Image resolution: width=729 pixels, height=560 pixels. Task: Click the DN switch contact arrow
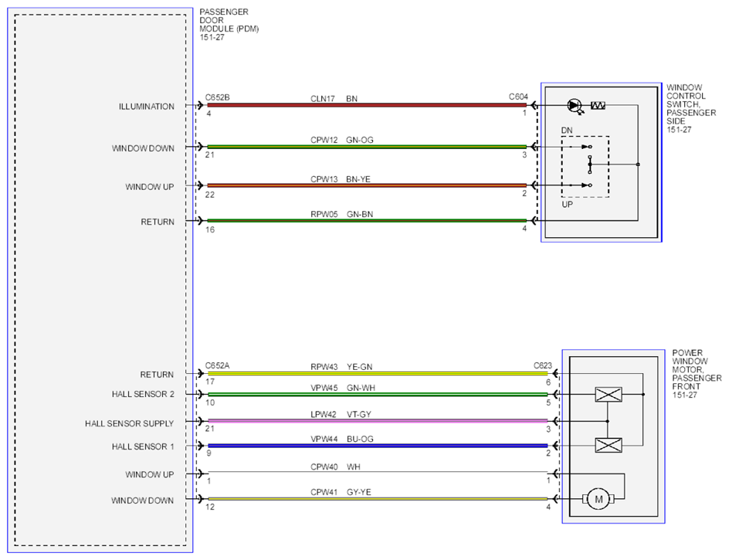point(586,147)
